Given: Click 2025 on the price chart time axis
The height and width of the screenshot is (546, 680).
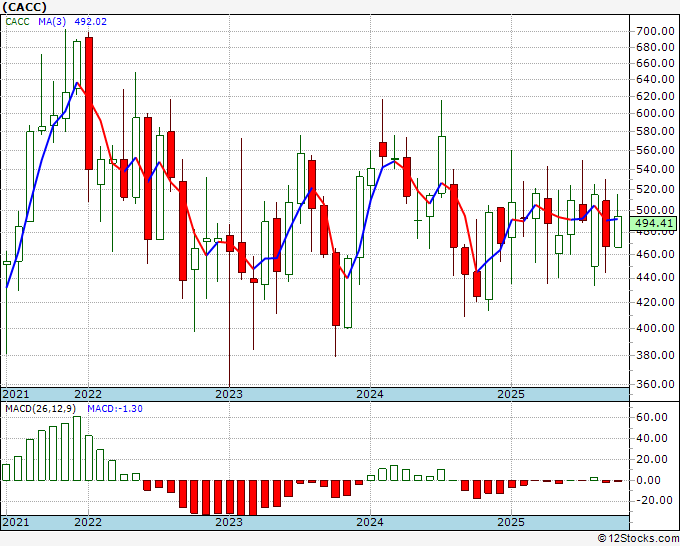Looking at the screenshot, I should click(x=511, y=394).
